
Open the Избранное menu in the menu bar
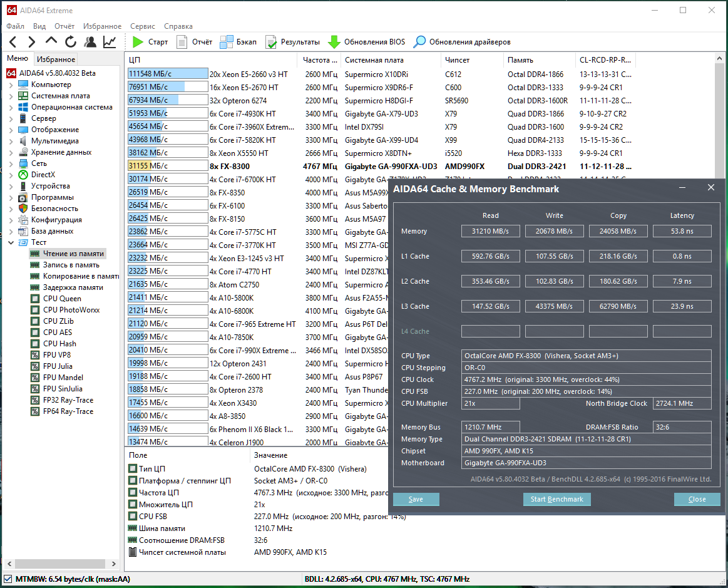[x=102, y=26]
